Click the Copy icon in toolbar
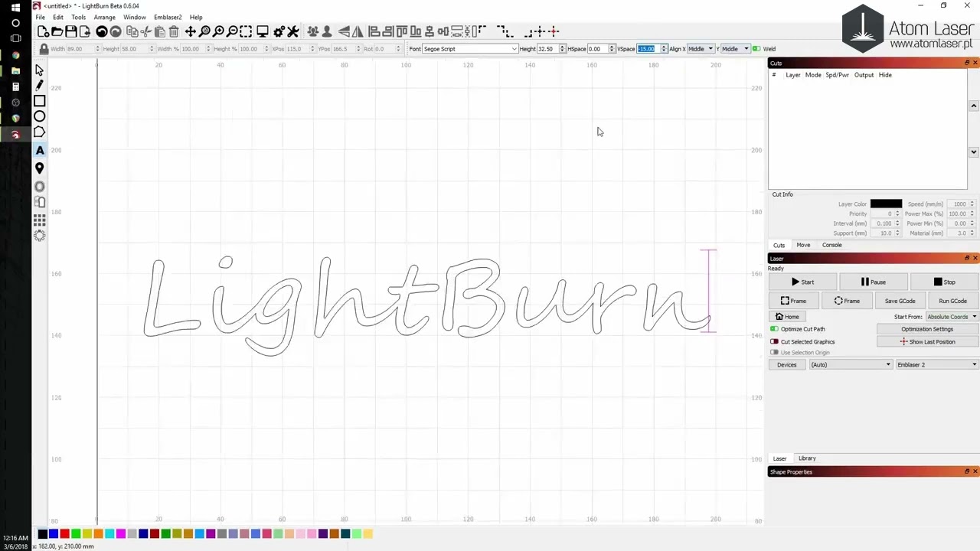This screenshot has height=551, width=980. click(132, 31)
